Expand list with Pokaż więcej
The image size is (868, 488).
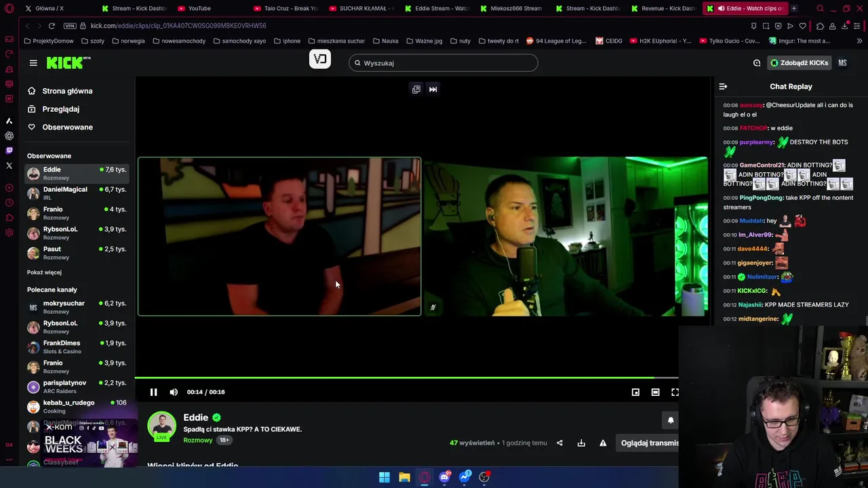tap(44, 272)
